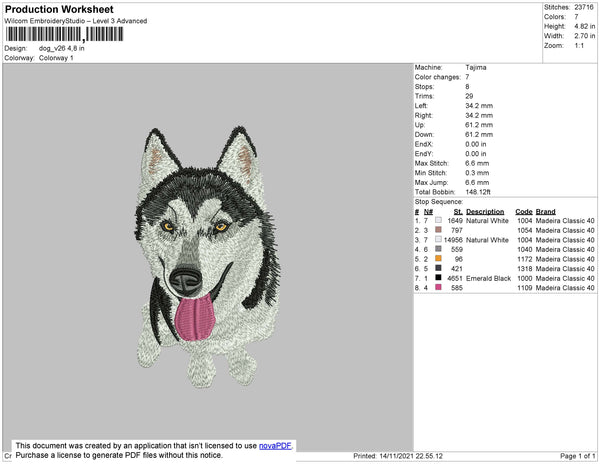The image size is (600, 464).
Task: Click the EndX value 0.00 in
Action: (x=476, y=144)
